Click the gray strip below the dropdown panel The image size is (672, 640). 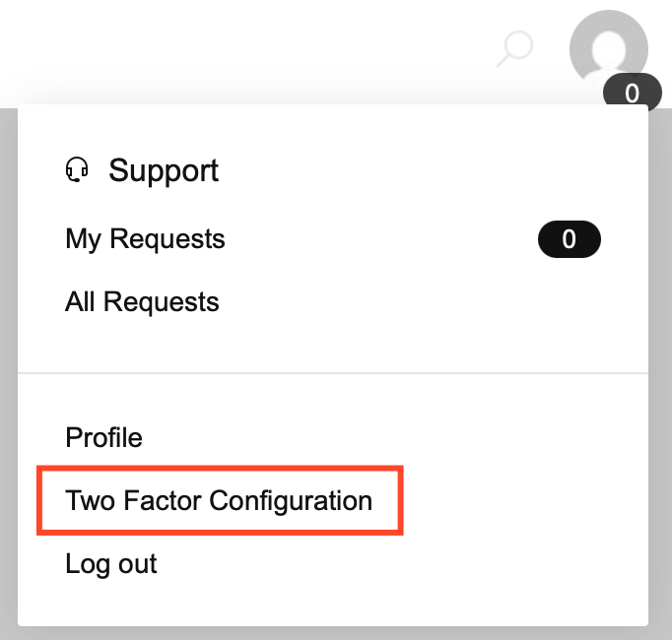coord(333,633)
